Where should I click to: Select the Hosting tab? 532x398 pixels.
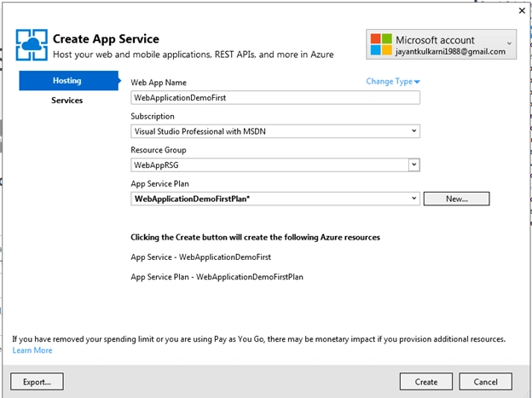(x=68, y=81)
